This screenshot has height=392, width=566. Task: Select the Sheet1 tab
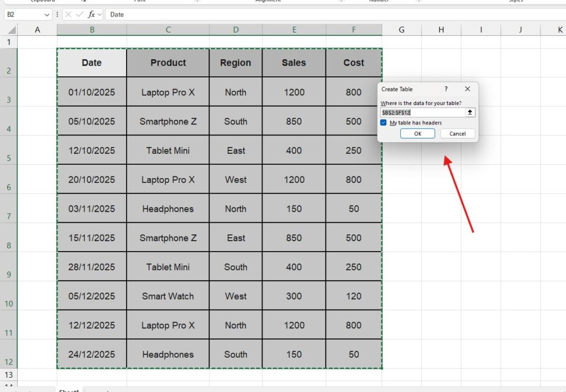(x=67, y=390)
